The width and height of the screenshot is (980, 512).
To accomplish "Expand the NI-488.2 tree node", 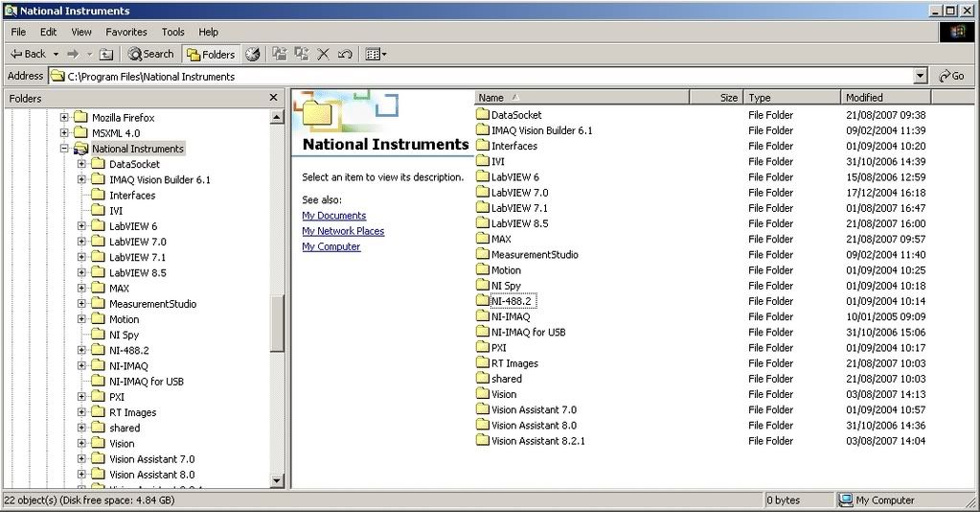I will coord(81,350).
